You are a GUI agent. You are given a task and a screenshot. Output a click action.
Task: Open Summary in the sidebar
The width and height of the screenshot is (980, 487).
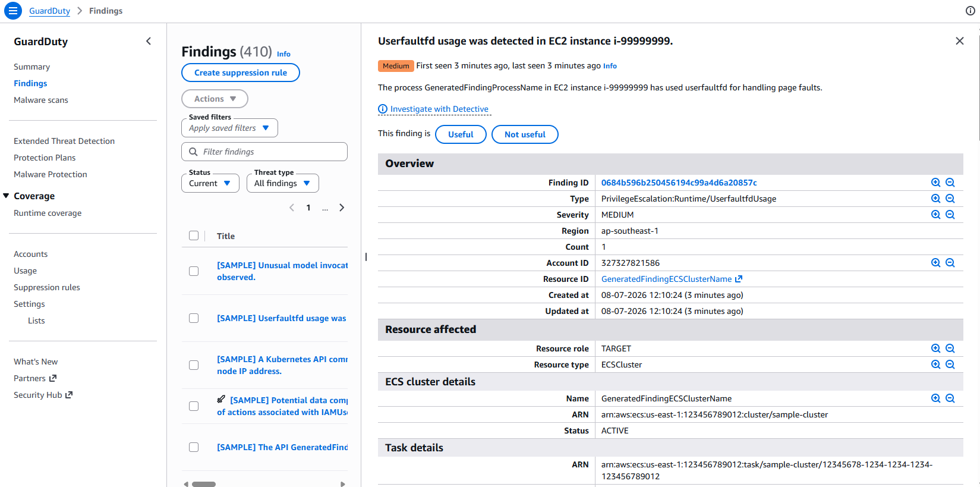click(32, 67)
